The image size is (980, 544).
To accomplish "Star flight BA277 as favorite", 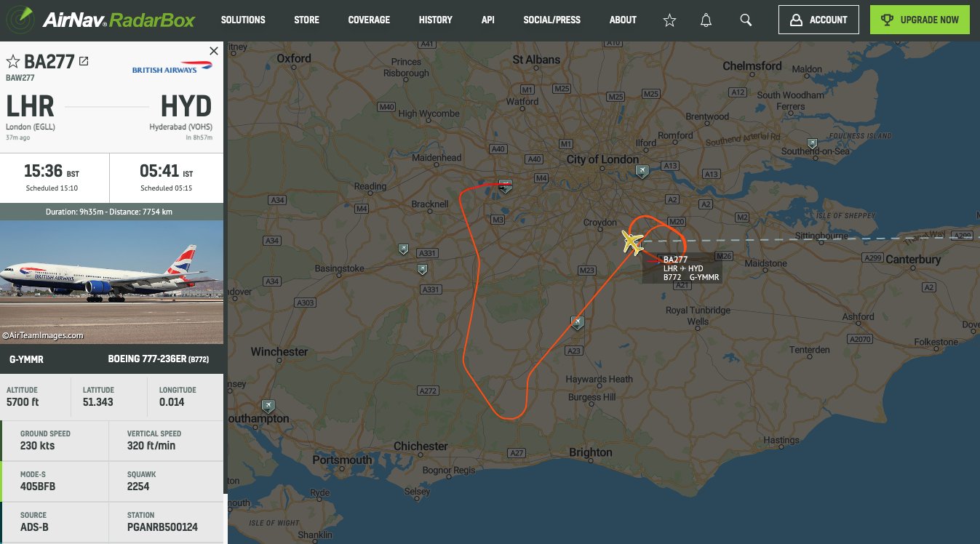I will 12,62.
